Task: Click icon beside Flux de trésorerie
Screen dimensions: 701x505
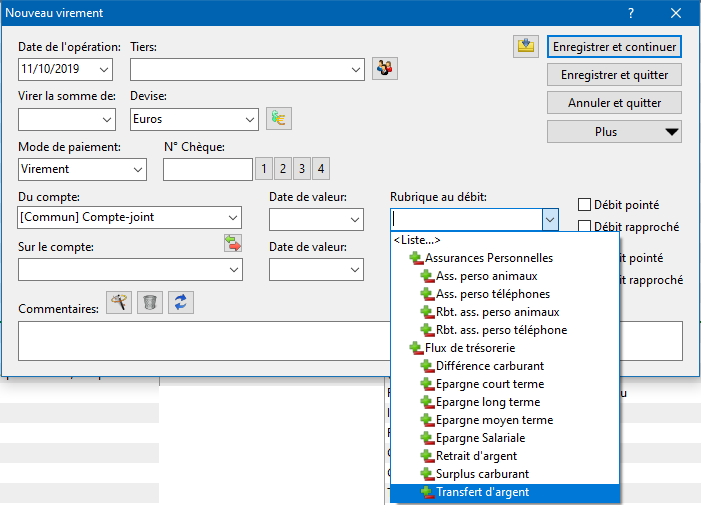Action: coord(416,348)
